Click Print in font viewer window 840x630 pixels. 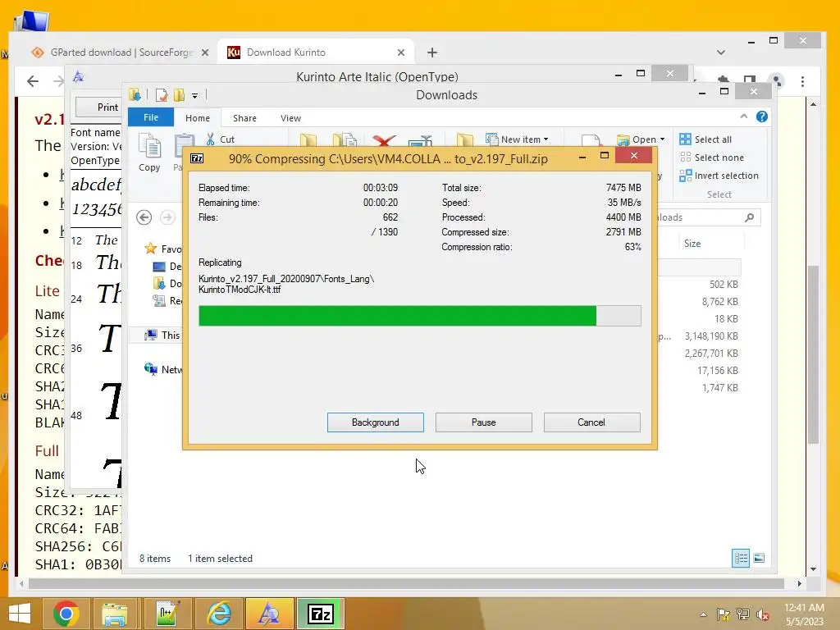107,107
